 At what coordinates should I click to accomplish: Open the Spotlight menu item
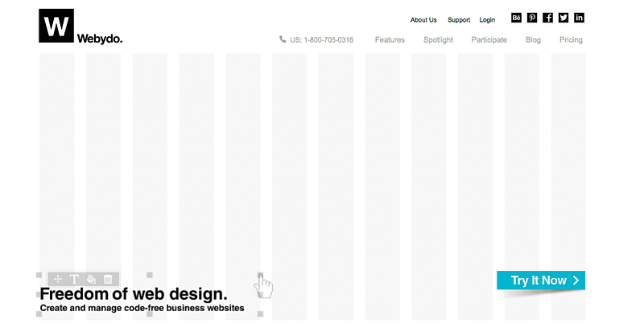coord(438,40)
